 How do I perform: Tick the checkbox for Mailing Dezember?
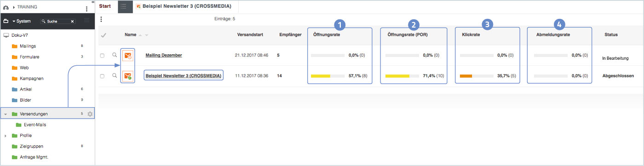(102, 56)
